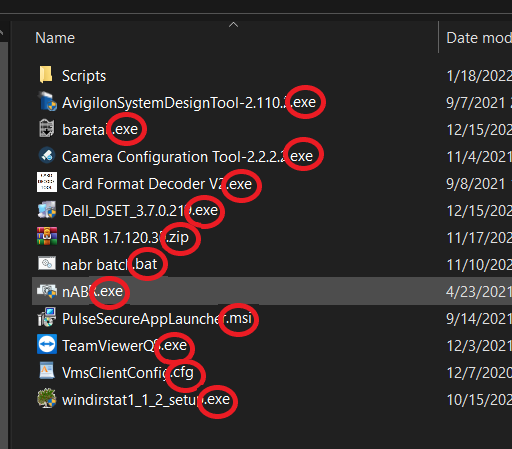This screenshot has height=449, width=512.
Task: Click the 1/18/2022 date for Scripts
Action: tap(479, 76)
